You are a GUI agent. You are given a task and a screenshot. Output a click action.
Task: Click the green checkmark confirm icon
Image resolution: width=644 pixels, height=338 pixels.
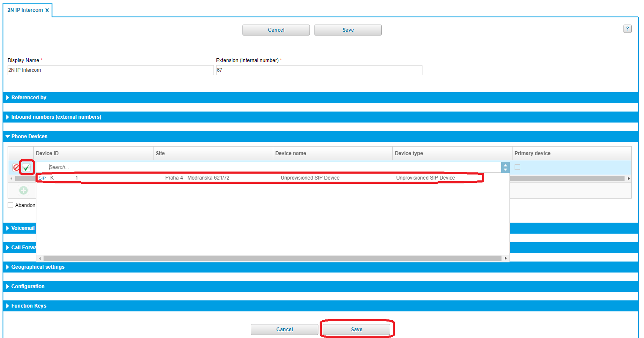coord(27,168)
